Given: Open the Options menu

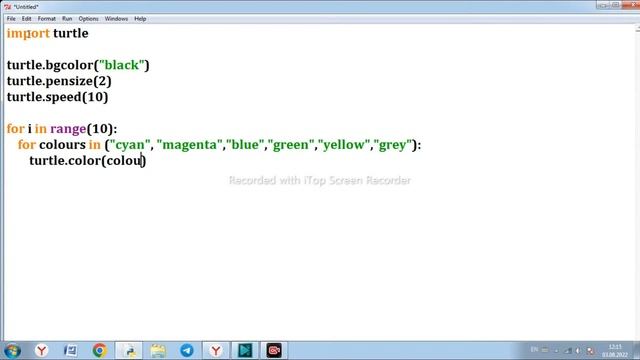Looking at the screenshot, I should [x=89, y=19].
